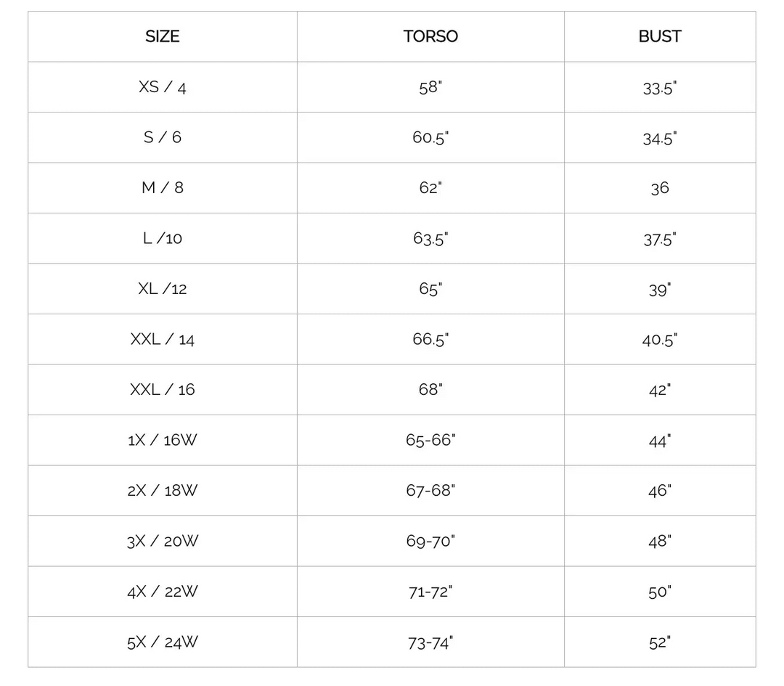
Task: Select the 5X / 24W size cell
Action: 163,642
